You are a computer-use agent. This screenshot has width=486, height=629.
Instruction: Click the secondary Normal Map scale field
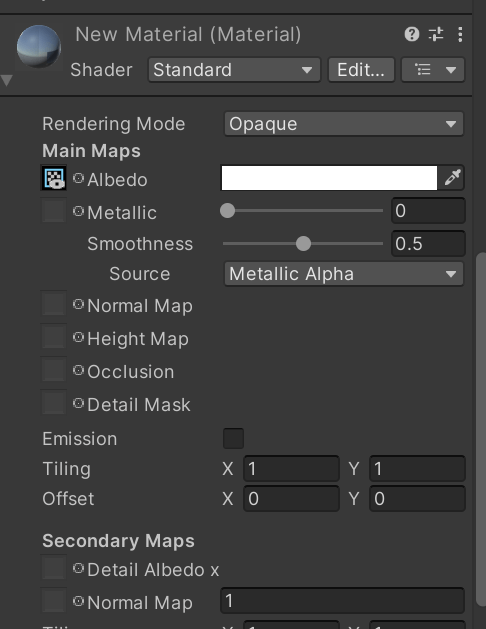tap(342, 601)
